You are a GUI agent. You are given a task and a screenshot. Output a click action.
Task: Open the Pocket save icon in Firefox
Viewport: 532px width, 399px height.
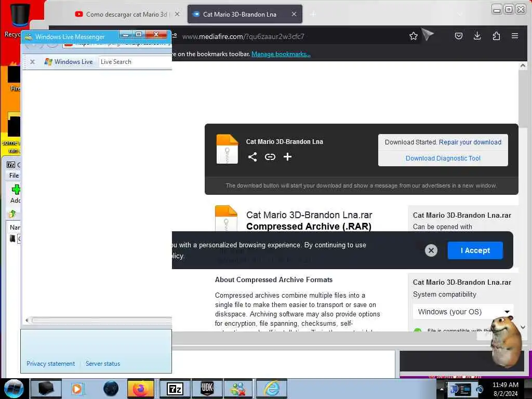click(458, 36)
